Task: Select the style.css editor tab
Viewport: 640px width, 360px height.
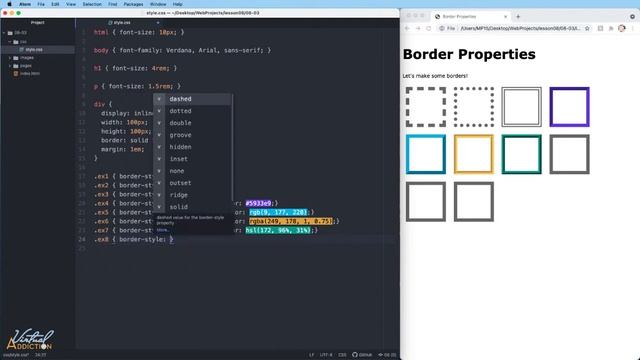Action: (x=119, y=22)
